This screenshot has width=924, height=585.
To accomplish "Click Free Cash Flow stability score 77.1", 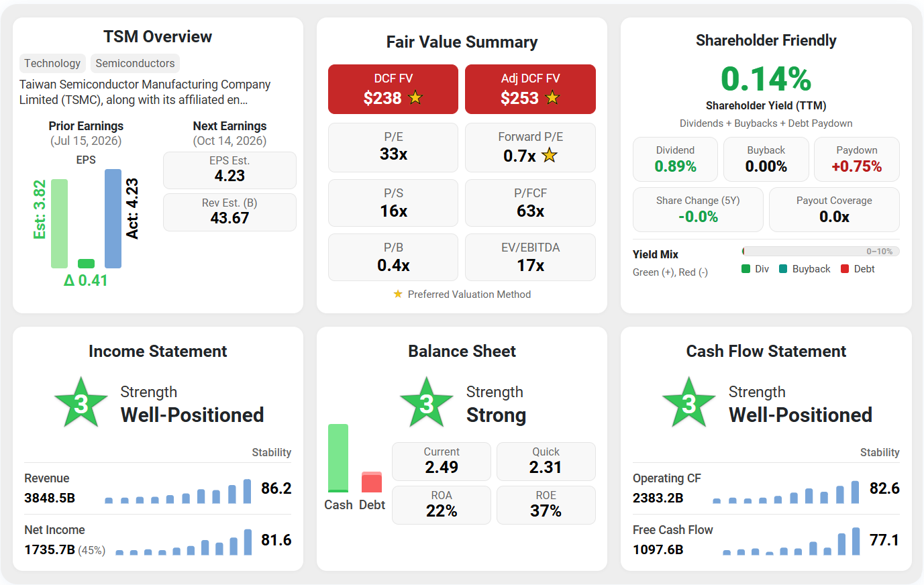I will click(884, 540).
